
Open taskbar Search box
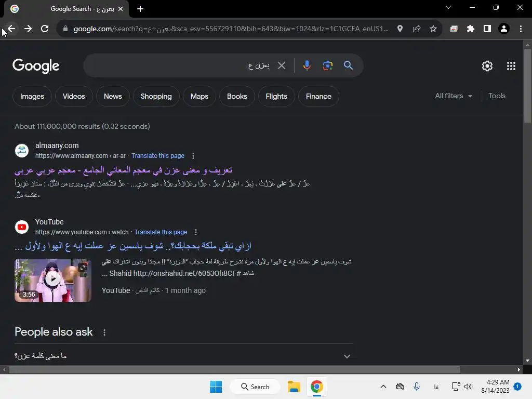click(x=255, y=387)
